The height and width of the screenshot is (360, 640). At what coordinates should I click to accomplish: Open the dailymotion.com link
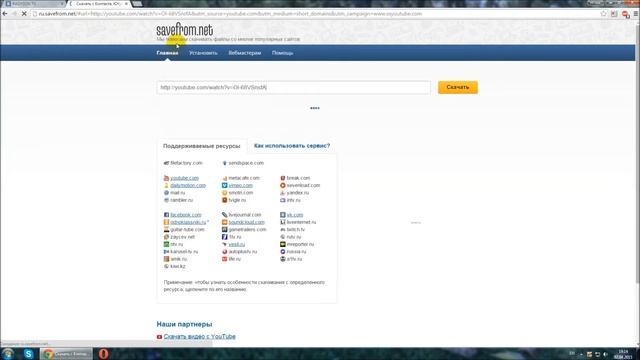(188, 185)
